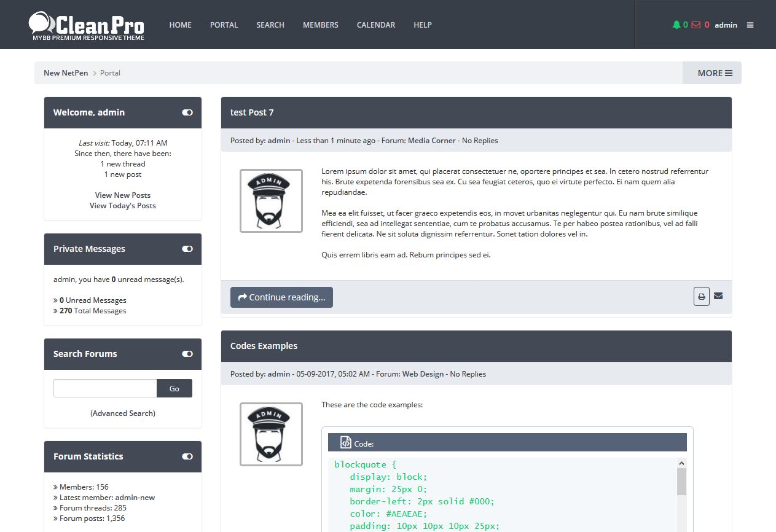Open the red envelope messages icon
This screenshot has width=776, height=532.
[696, 25]
